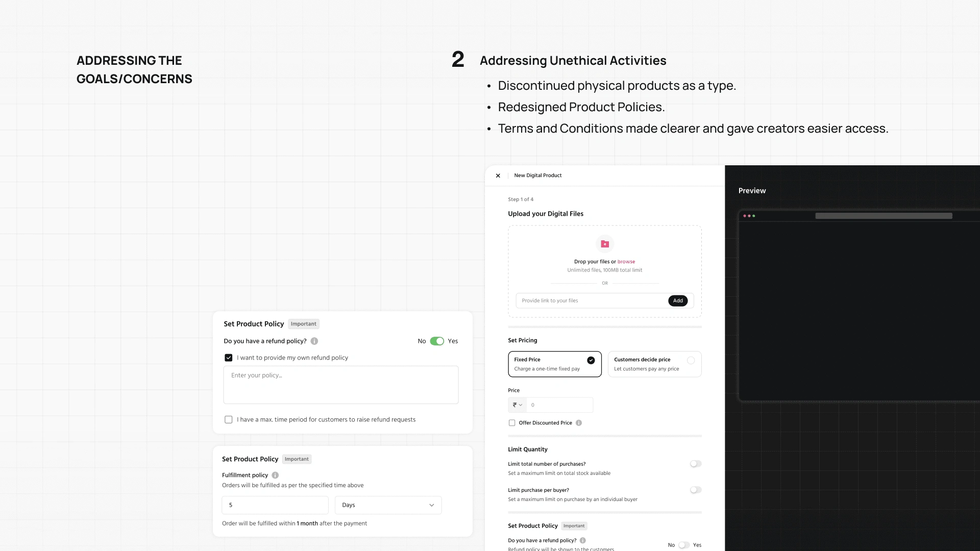The width and height of the screenshot is (980, 551).
Task: Check the max time period refund requests box
Action: tap(229, 420)
